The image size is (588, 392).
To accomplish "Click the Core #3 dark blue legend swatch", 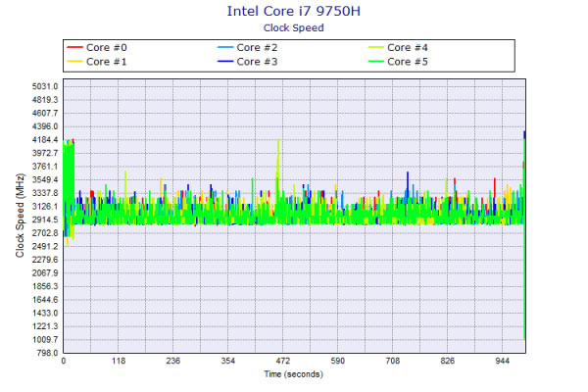I will pyautogui.click(x=225, y=61).
